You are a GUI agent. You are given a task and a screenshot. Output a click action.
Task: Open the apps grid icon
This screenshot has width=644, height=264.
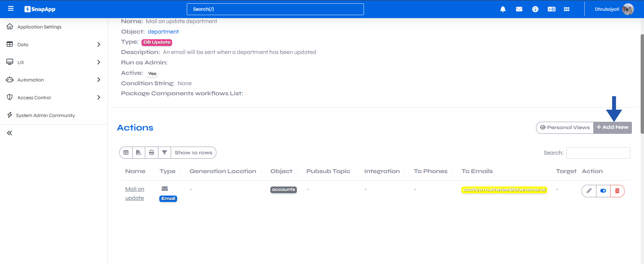pyautogui.click(x=567, y=9)
